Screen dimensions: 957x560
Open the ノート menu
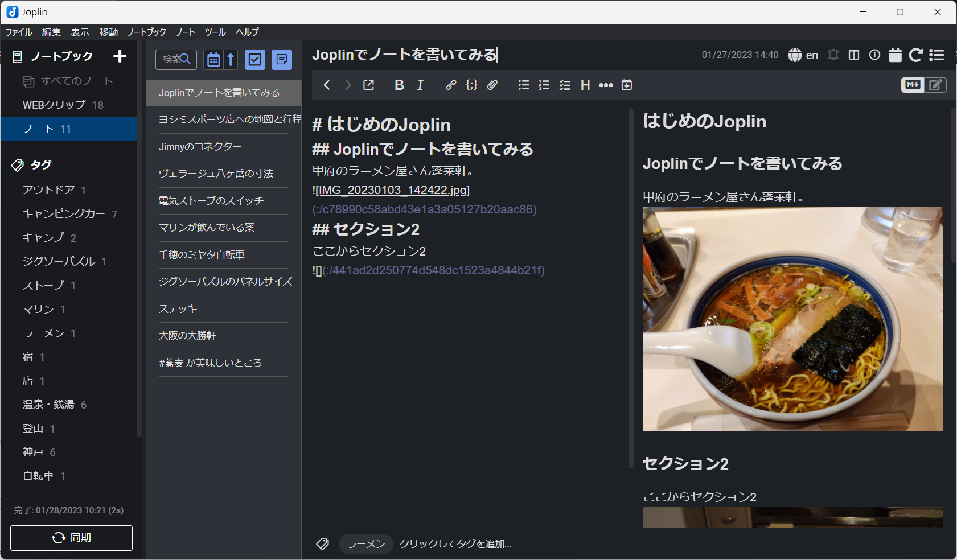(186, 32)
